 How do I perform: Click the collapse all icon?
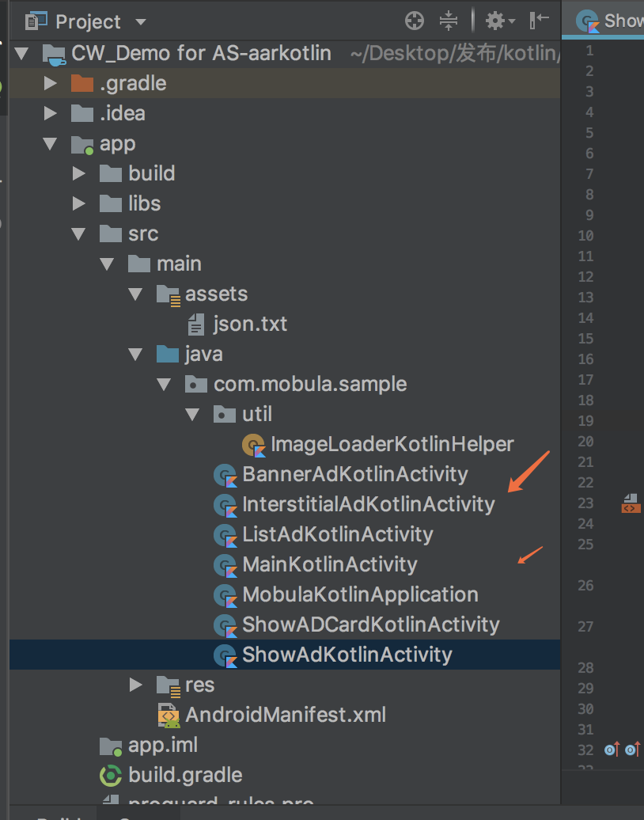pyautogui.click(x=449, y=21)
